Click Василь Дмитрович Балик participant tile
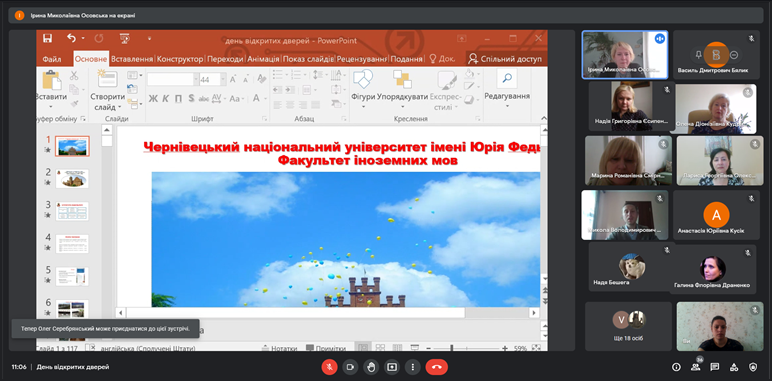The height and width of the screenshot is (381, 772). pyautogui.click(x=716, y=55)
